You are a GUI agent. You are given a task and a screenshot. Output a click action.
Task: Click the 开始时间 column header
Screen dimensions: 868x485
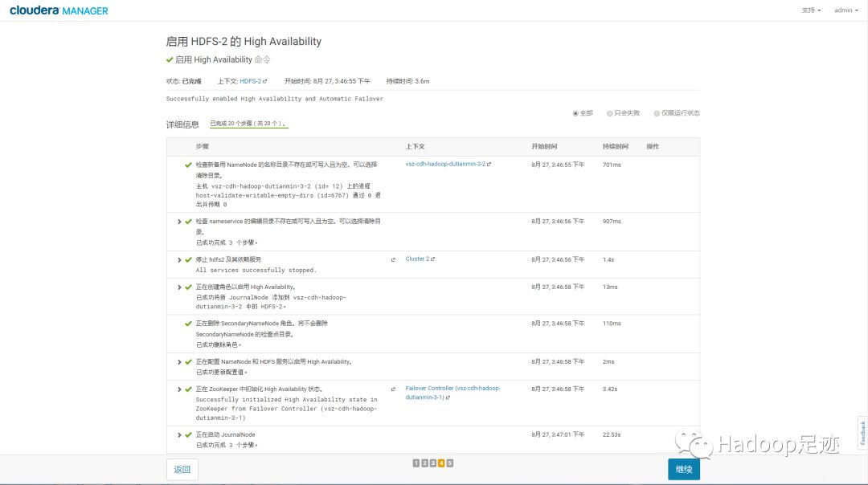[544, 147]
